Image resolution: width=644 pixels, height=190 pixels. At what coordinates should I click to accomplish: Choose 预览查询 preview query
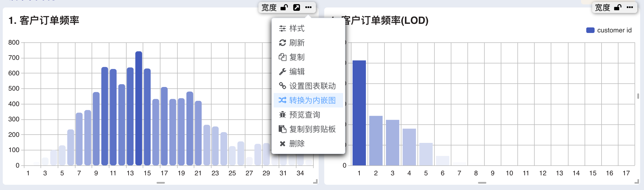click(308, 115)
